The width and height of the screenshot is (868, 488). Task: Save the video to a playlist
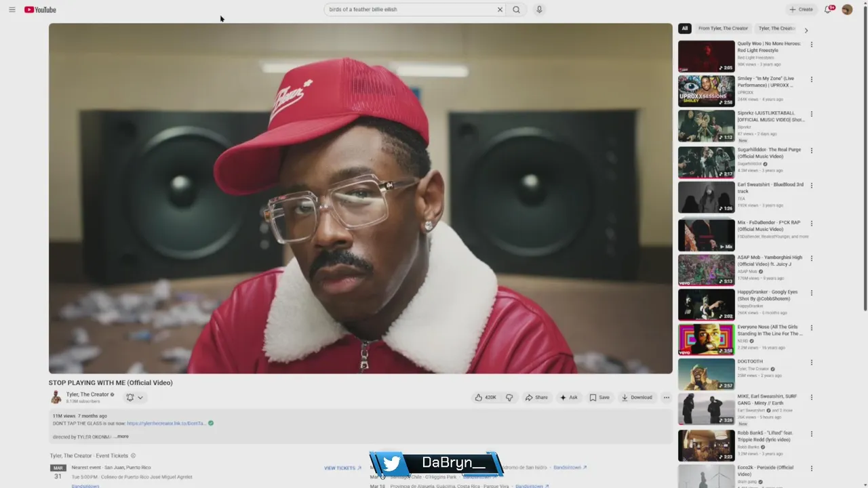coord(599,398)
